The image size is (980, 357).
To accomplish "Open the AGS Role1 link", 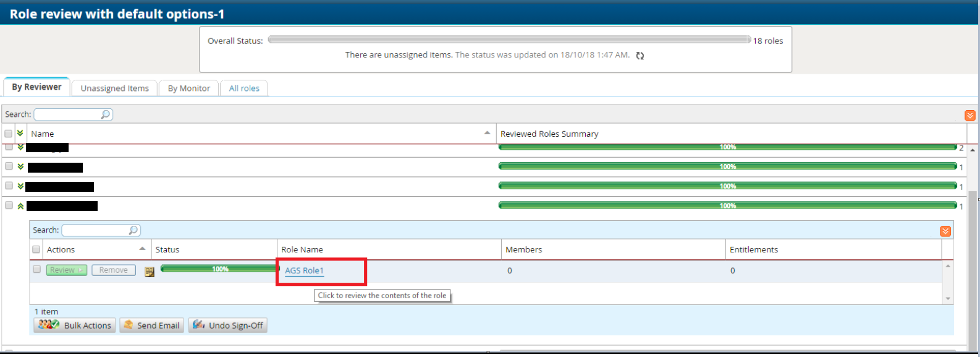I will [x=304, y=270].
